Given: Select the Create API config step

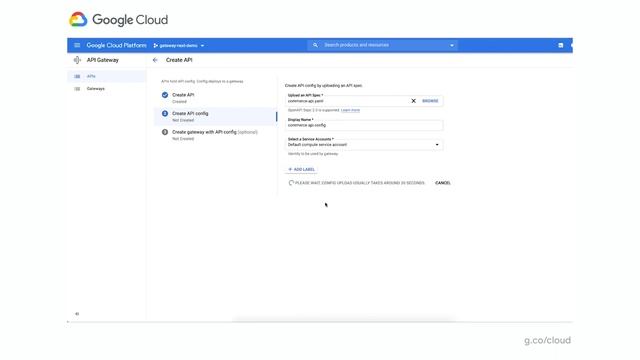Looking at the screenshot, I should click(x=215, y=116).
